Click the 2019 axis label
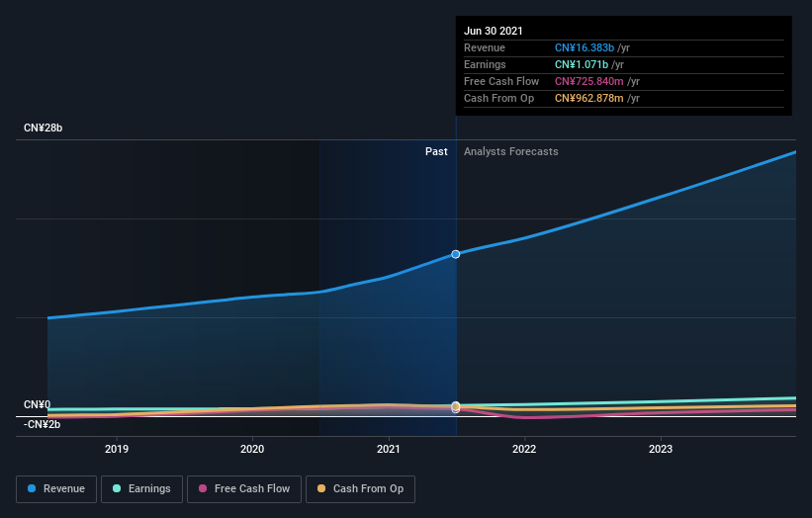The height and width of the screenshot is (518, 812). 117,449
